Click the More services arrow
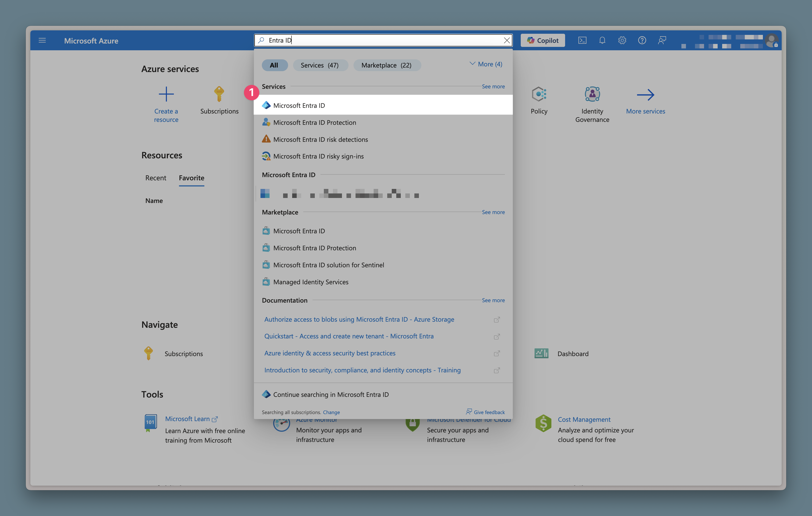812x516 pixels. click(x=645, y=95)
